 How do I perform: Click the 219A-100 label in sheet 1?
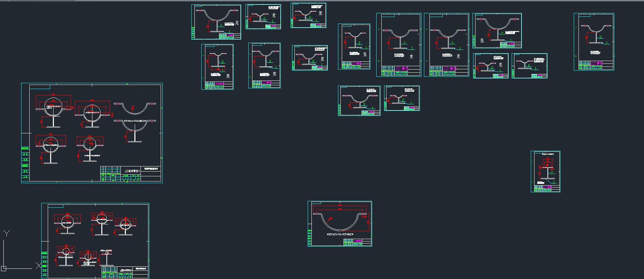(135, 121)
